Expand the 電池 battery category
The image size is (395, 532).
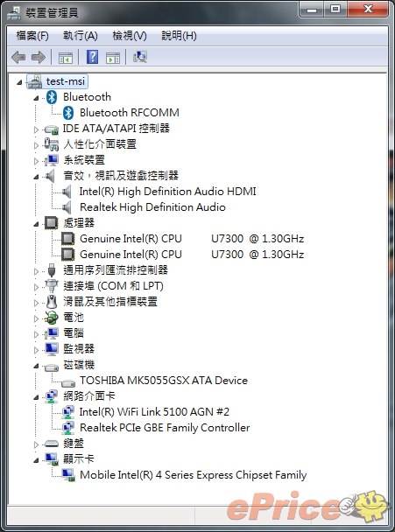pyautogui.click(x=36, y=318)
